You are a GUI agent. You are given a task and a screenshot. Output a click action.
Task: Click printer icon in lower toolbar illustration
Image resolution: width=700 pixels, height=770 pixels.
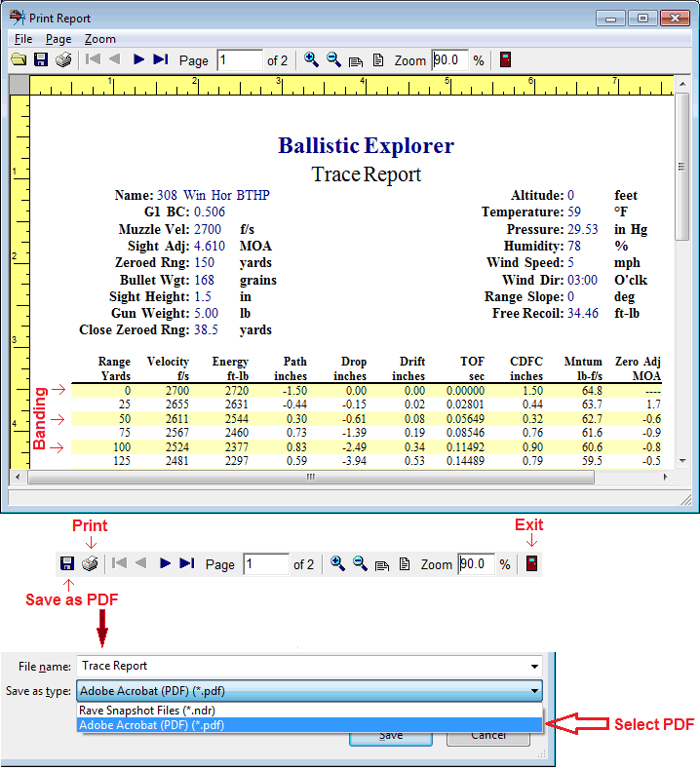click(x=90, y=563)
